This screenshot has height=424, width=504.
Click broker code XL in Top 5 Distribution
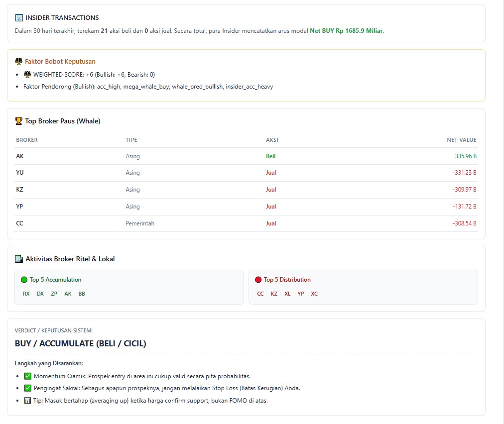click(x=287, y=294)
